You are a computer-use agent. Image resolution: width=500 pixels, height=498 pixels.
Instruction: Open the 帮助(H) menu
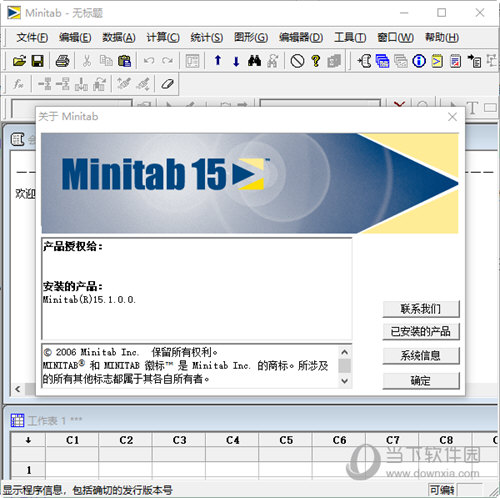(x=442, y=37)
